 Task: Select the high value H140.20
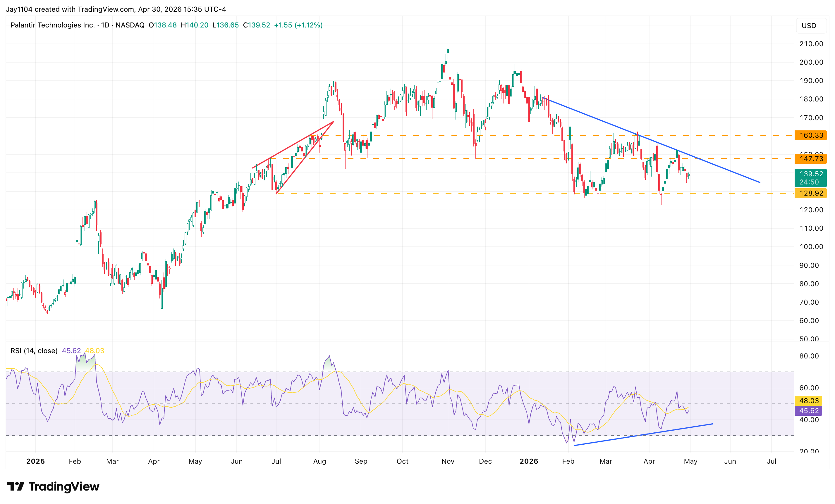[x=195, y=25]
